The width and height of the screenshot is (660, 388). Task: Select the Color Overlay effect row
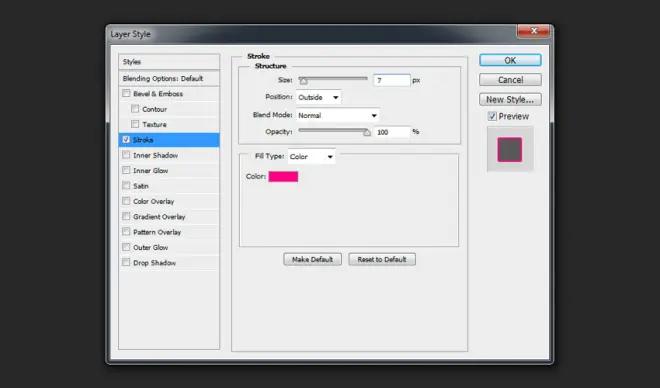point(169,201)
